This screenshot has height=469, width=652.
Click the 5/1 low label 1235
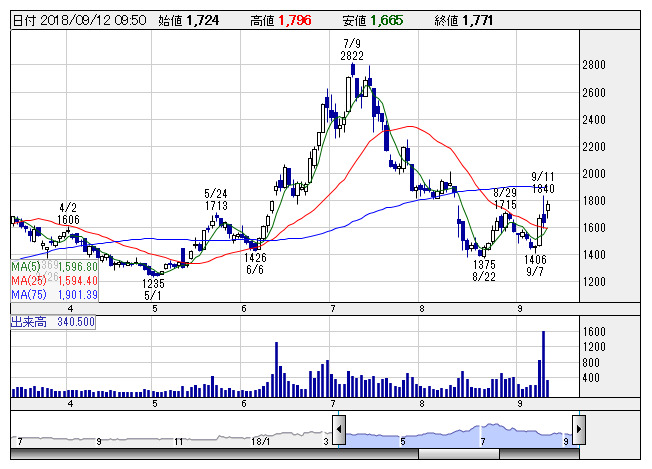tap(151, 284)
